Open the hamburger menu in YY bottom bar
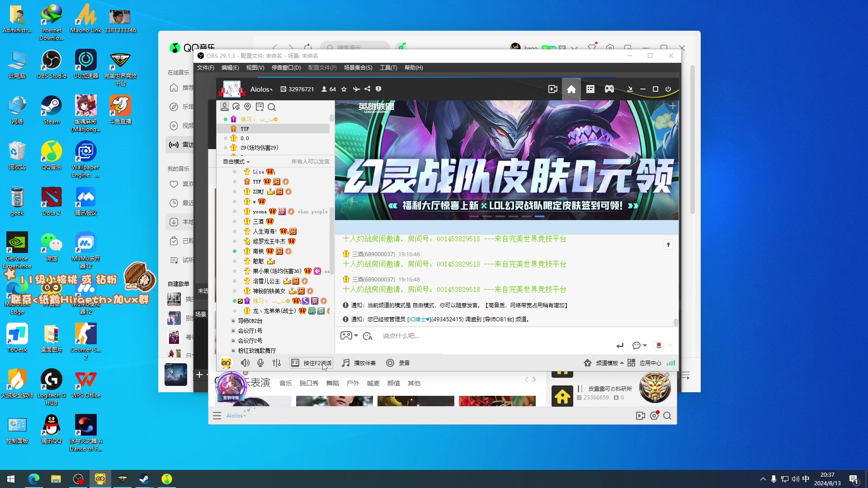868x488 pixels. [x=217, y=416]
